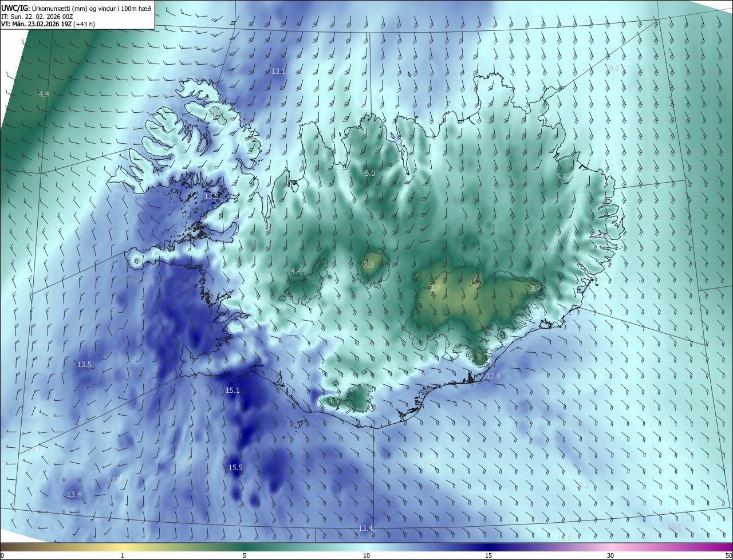Click the 12.8 value off the southeast coast
This screenshot has width=733, height=560.
pos(493,376)
